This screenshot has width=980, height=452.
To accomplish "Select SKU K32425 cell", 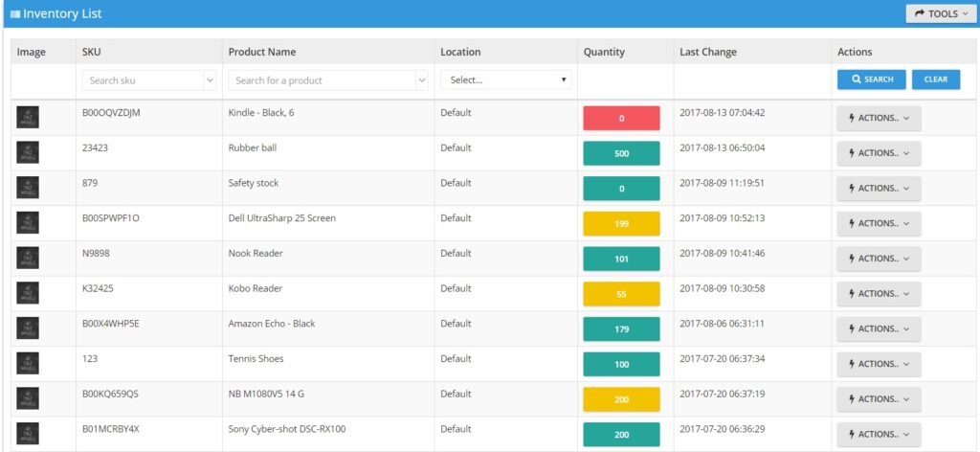I will click(x=98, y=288).
